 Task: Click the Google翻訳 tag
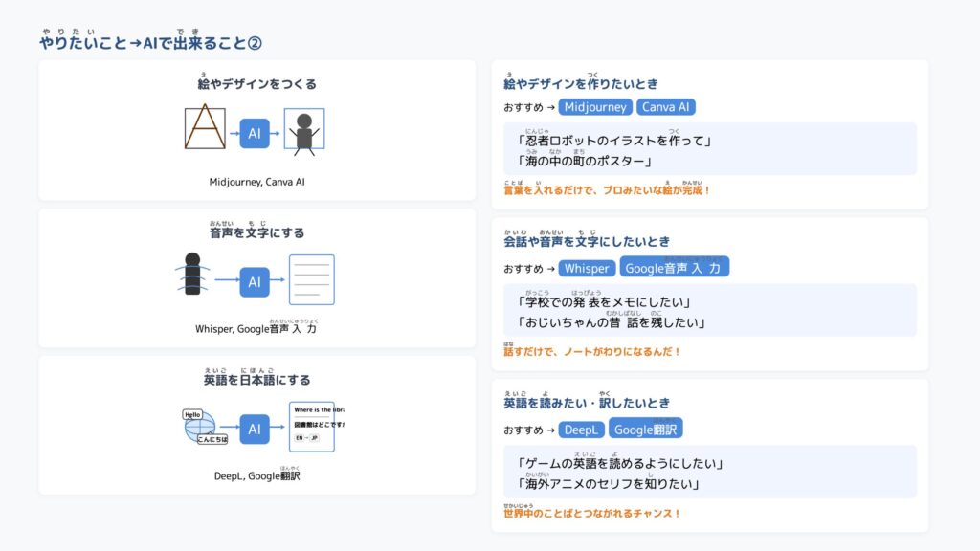(646, 429)
